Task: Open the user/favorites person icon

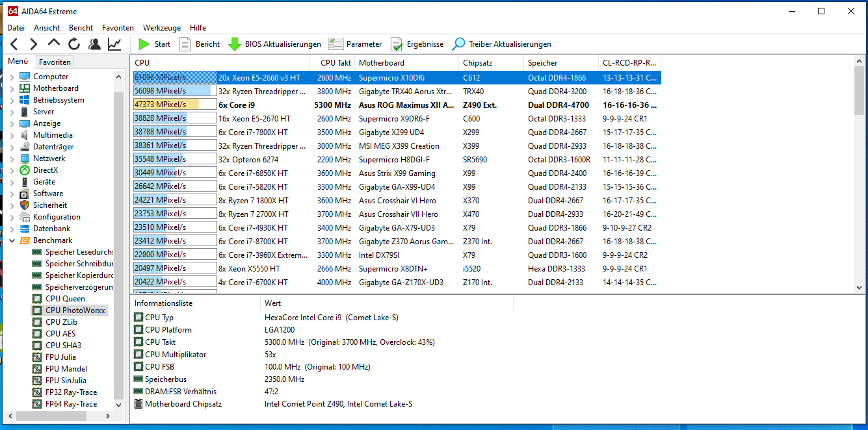Action: pos(94,44)
